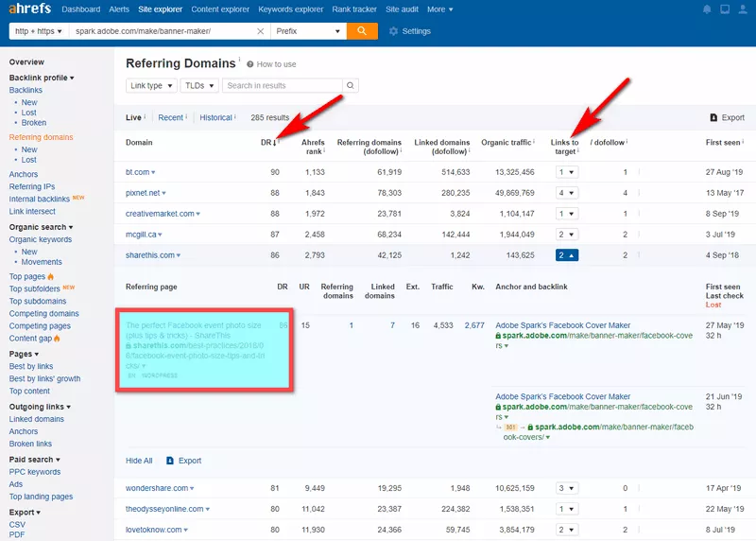756x541 pixels.
Task: Open Anchors under Backlink profile
Action: (x=23, y=174)
